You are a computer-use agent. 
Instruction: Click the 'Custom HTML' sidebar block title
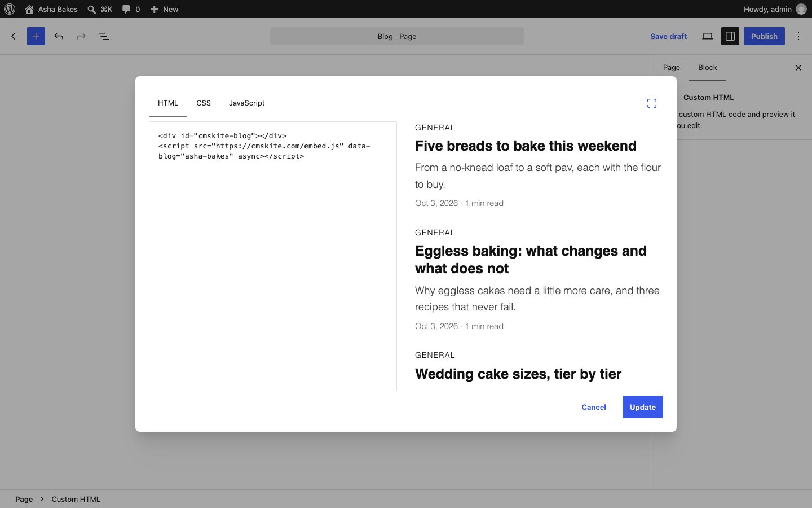[709, 97]
